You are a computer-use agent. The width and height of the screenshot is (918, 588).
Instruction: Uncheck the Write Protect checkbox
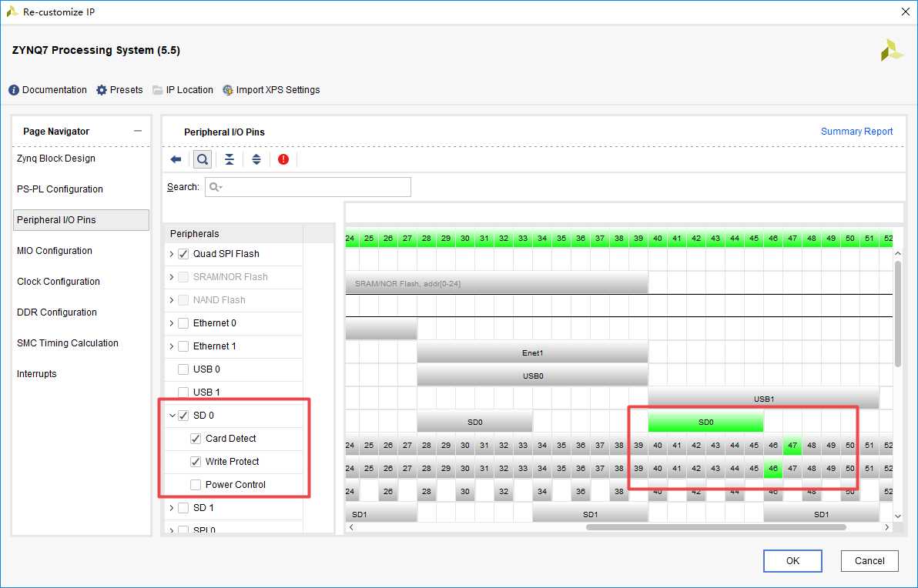[196, 462]
